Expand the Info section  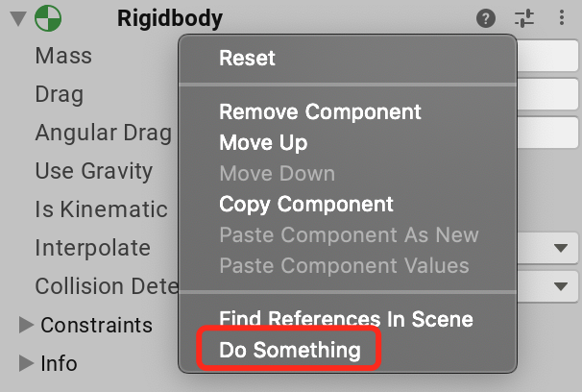pos(26,363)
